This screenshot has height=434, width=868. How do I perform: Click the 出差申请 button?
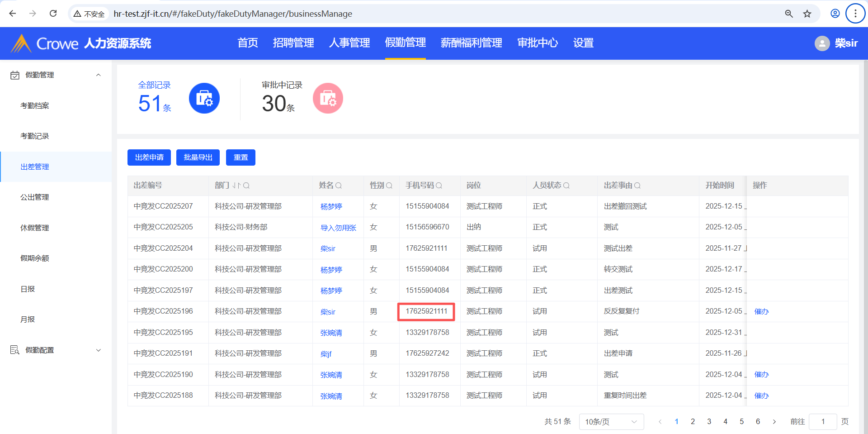click(149, 157)
